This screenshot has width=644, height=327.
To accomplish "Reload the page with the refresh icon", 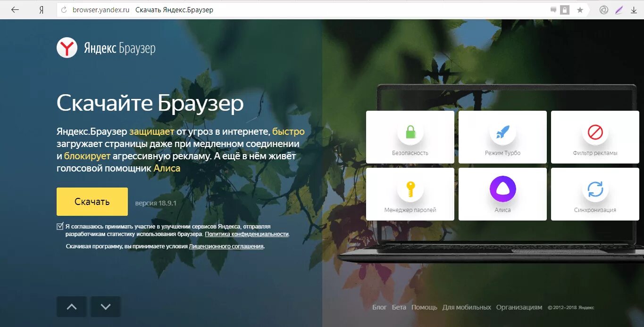I will (x=64, y=10).
